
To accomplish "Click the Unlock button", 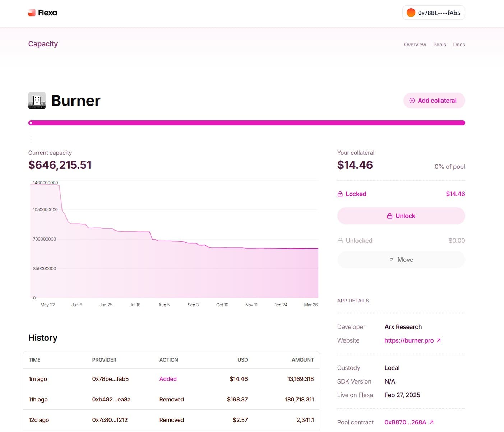I will [x=401, y=216].
